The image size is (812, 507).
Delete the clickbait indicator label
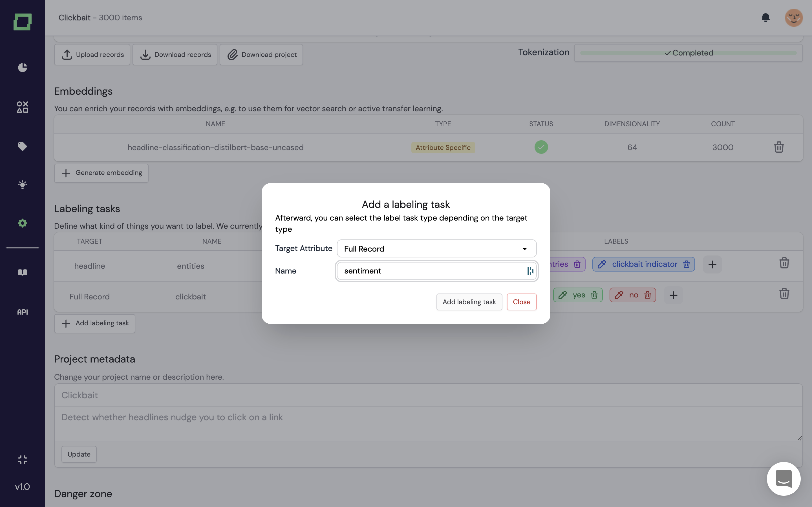687,264
